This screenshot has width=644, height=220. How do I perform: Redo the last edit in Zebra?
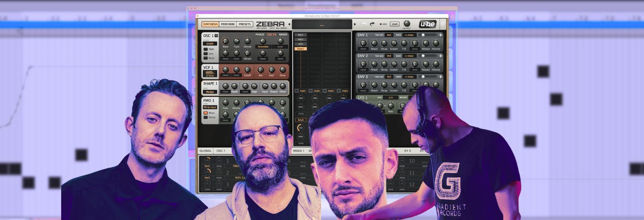372,24
